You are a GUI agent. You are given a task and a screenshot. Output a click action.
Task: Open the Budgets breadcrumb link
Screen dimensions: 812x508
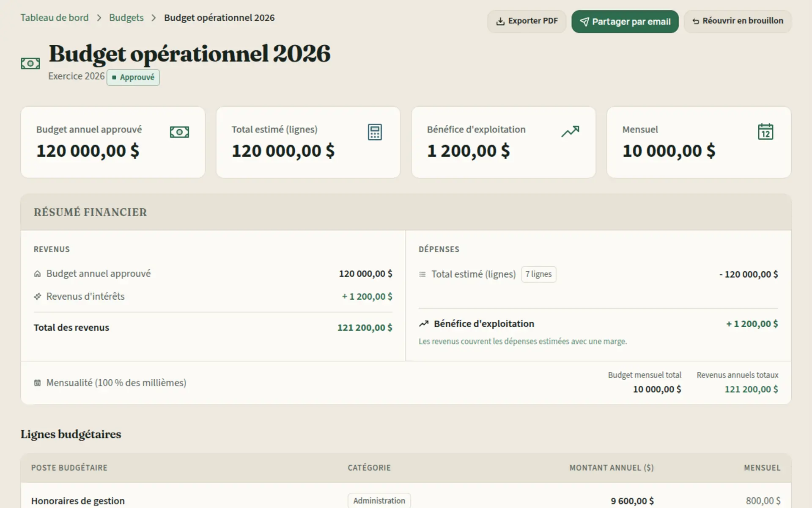126,18
